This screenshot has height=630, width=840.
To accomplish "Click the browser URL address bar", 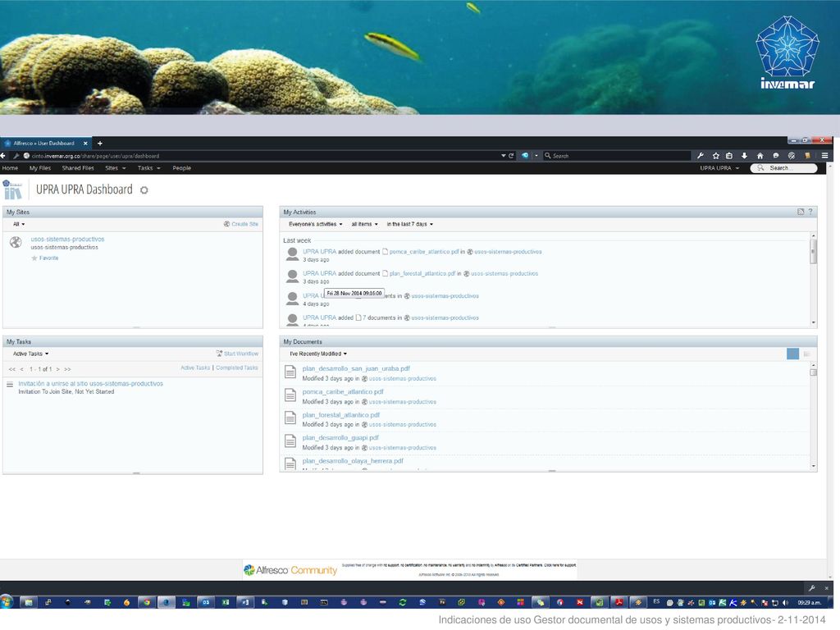I will tap(262, 156).
